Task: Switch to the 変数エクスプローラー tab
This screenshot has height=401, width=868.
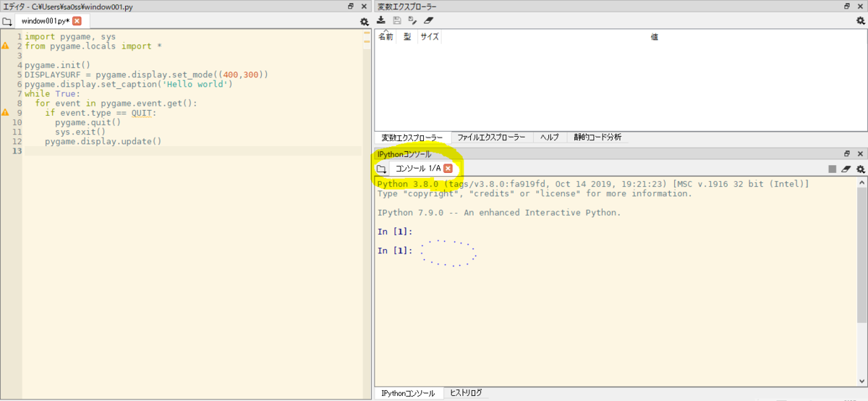Action: click(412, 138)
